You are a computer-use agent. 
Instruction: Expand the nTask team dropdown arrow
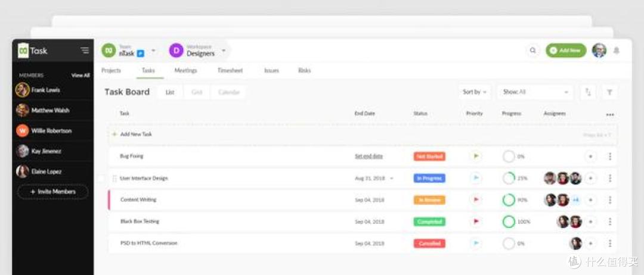[x=153, y=51]
